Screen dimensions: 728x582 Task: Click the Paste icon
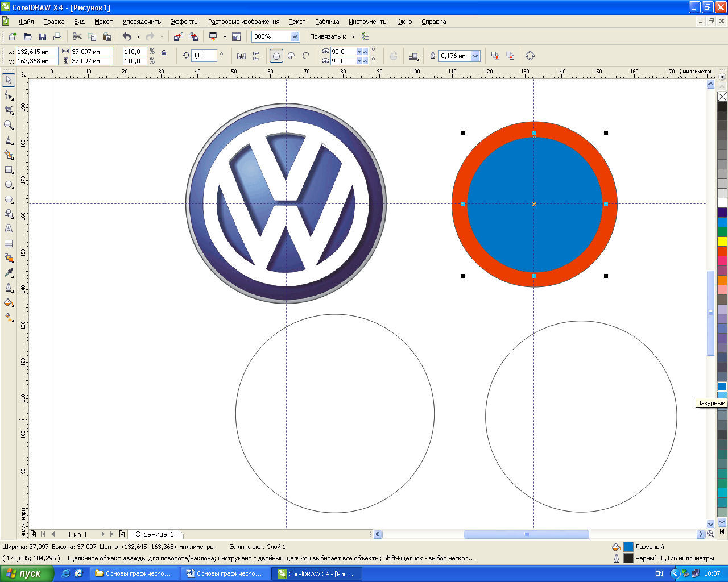click(107, 36)
